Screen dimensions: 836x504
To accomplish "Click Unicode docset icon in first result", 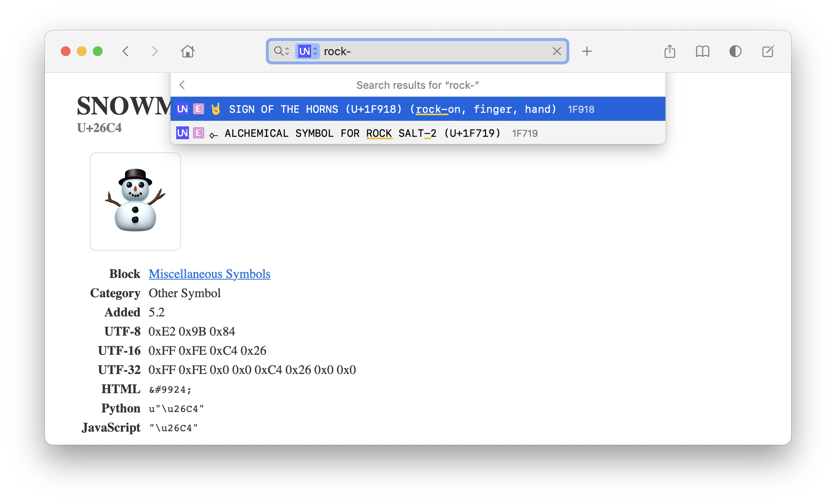I will 183,109.
